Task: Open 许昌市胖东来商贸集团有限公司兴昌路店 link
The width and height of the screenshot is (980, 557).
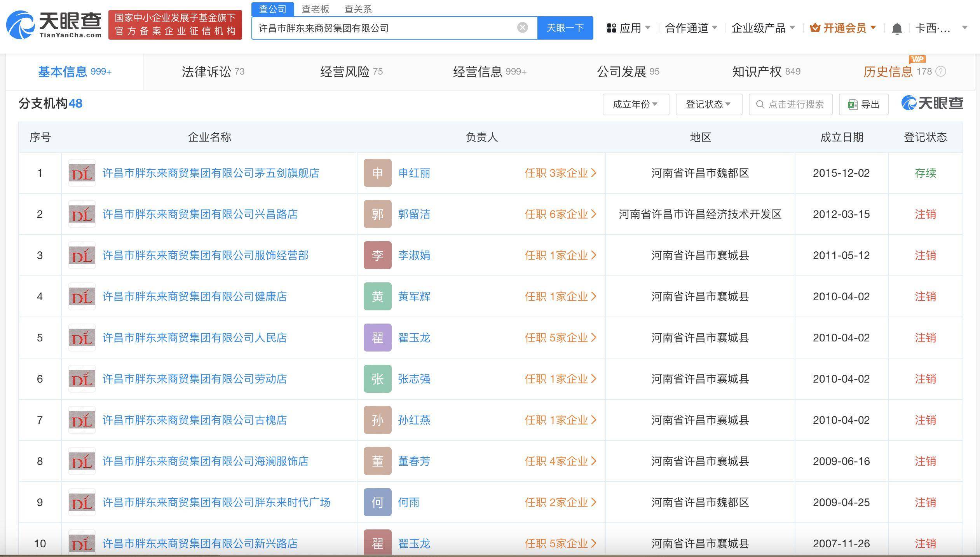Action: click(x=200, y=214)
